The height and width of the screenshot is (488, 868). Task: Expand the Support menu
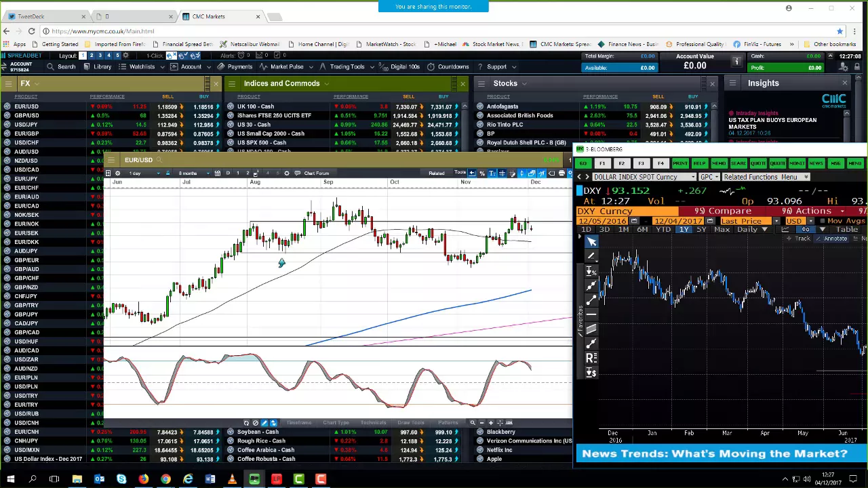[x=496, y=66]
